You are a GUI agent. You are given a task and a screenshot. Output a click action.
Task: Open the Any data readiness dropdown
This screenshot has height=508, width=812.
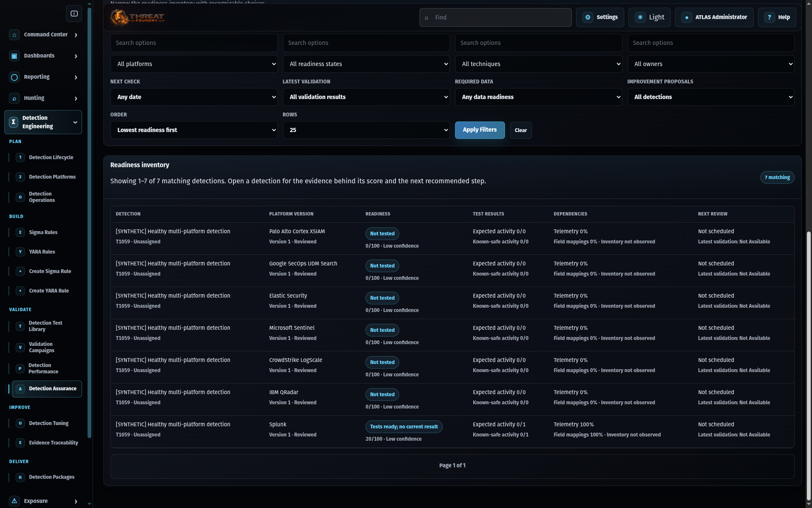tap(538, 97)
